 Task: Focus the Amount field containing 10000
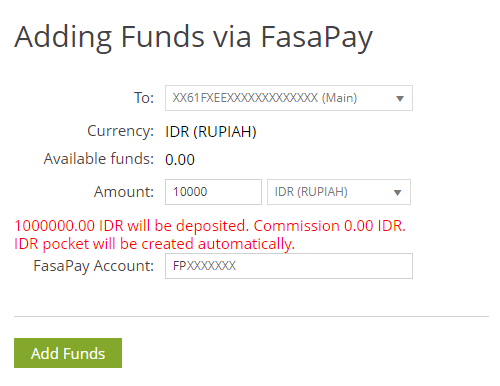213,192
